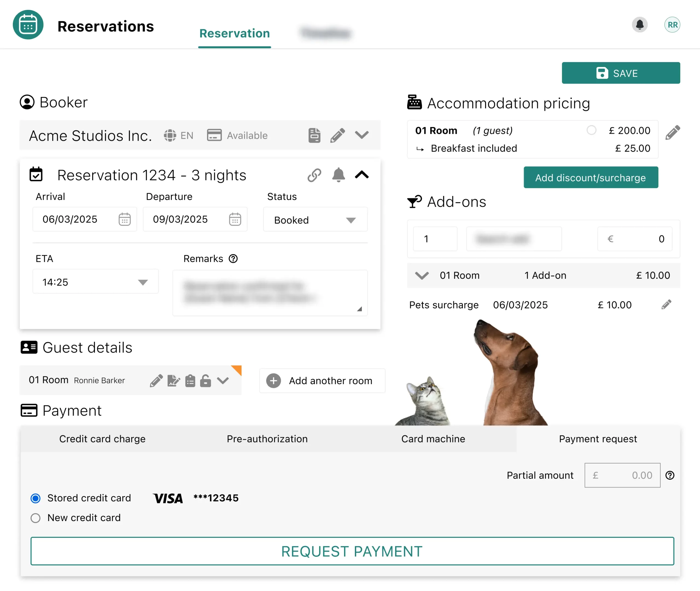Edit the Pets surcharge with the pencil icon
This screenshot has width=700, height=591.
pyautogui.click(x=666, y=304)
